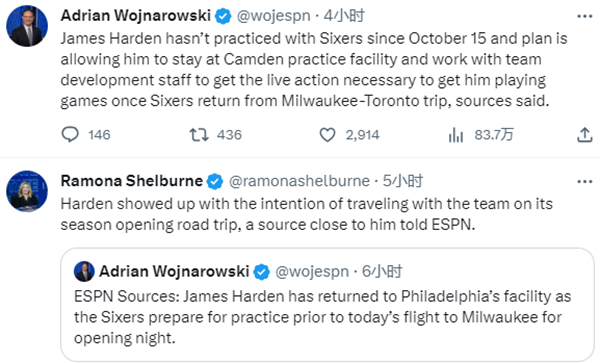View analytics icon showing 83.7万 views
The image size is (600, 363).
click(456, 135)
